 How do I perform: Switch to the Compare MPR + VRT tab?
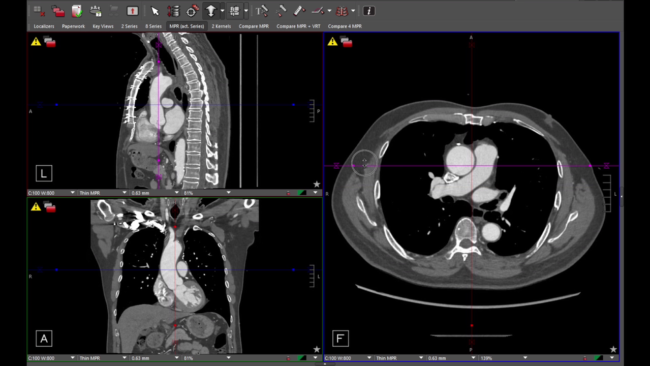[298, 26]
